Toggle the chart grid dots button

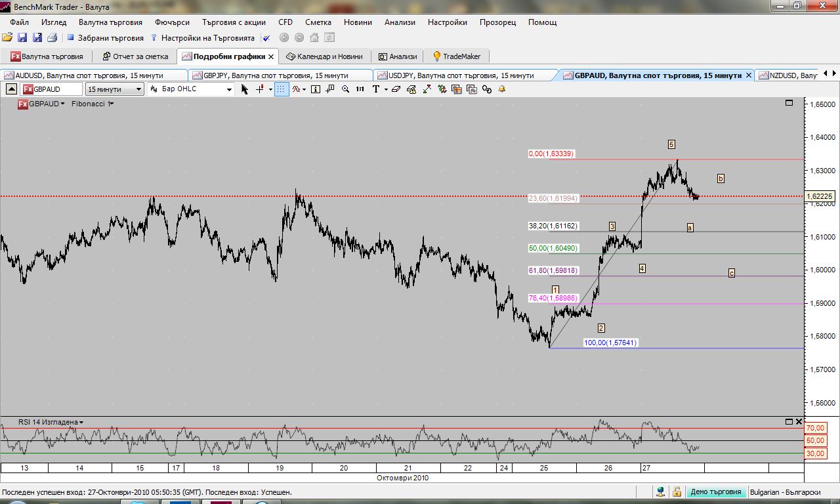pos(281,89)
